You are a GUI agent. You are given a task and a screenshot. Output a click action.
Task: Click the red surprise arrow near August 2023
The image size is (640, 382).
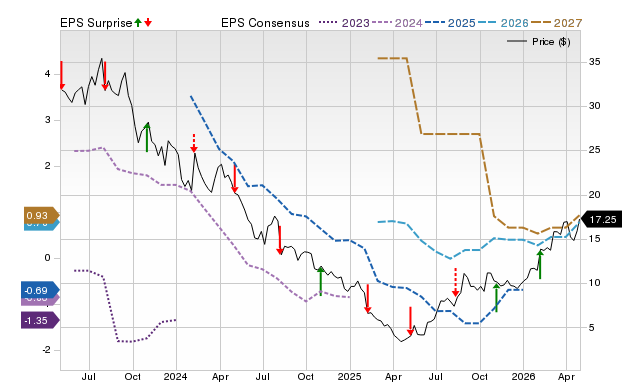(x=105, y=76)
